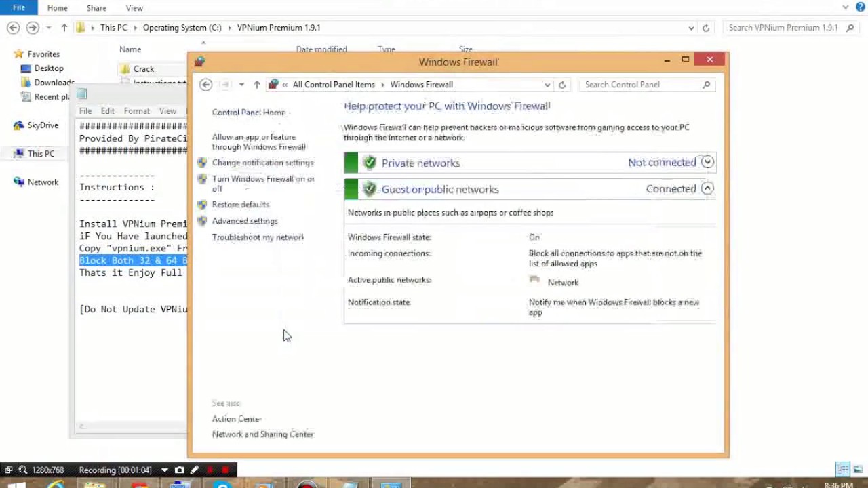This screenshot has width=868, height=488.
Task: Sort Explorer files by Name column
Action: tap(130, 49)
